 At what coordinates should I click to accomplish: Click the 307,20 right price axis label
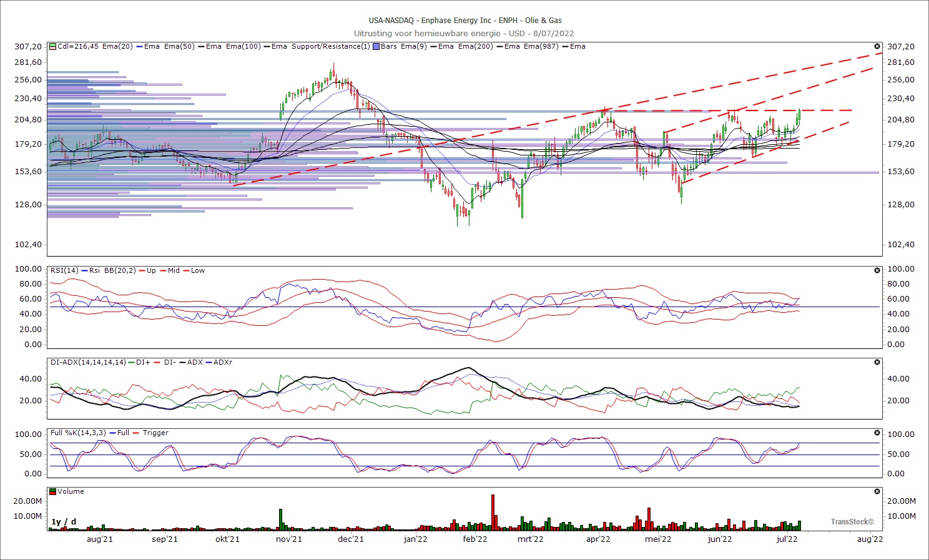point(901,46)
